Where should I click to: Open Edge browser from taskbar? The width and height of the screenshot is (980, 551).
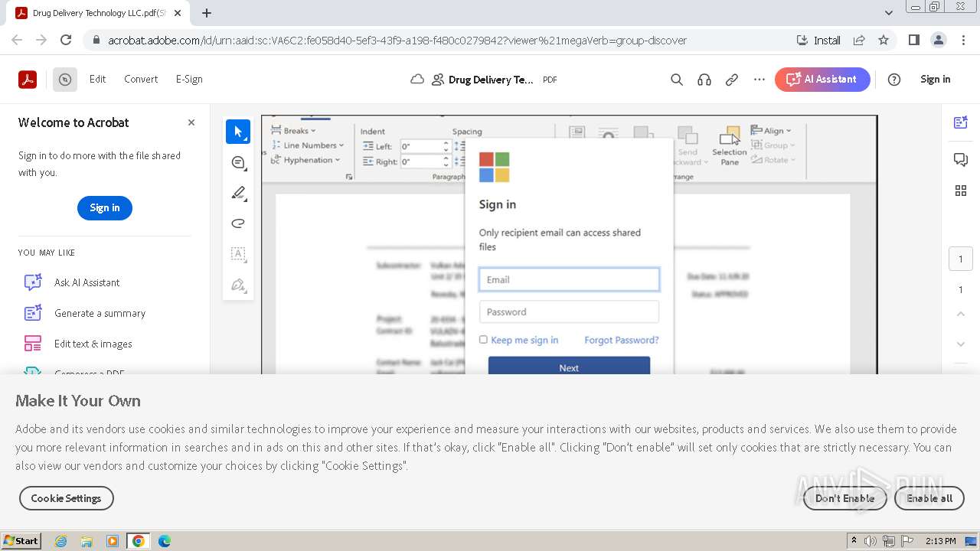[x=164, y=541]
